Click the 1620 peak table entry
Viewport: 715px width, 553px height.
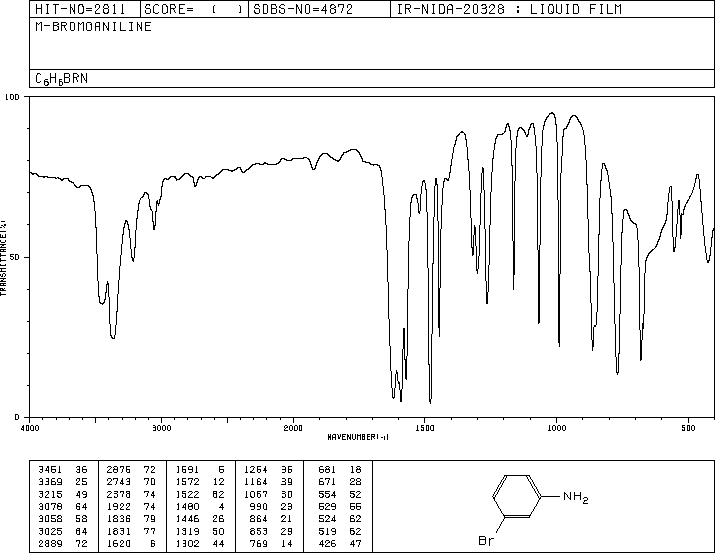coord(131,543)
